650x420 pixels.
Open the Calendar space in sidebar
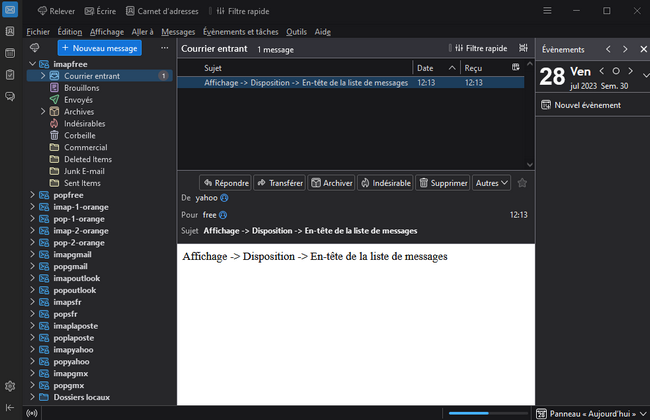point(10,53)
